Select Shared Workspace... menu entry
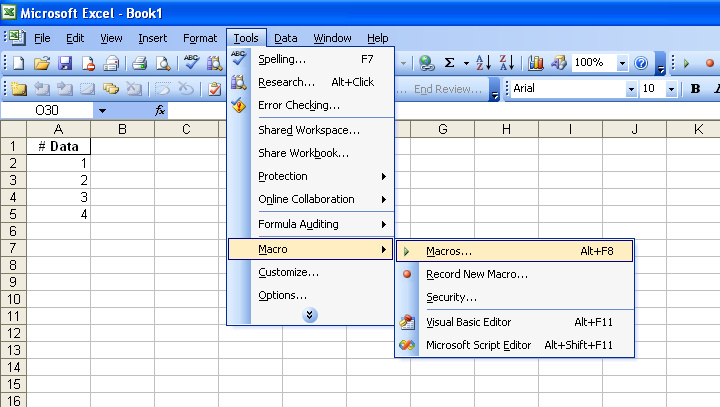This screenshot has width=720, height=407. point(311,130)
